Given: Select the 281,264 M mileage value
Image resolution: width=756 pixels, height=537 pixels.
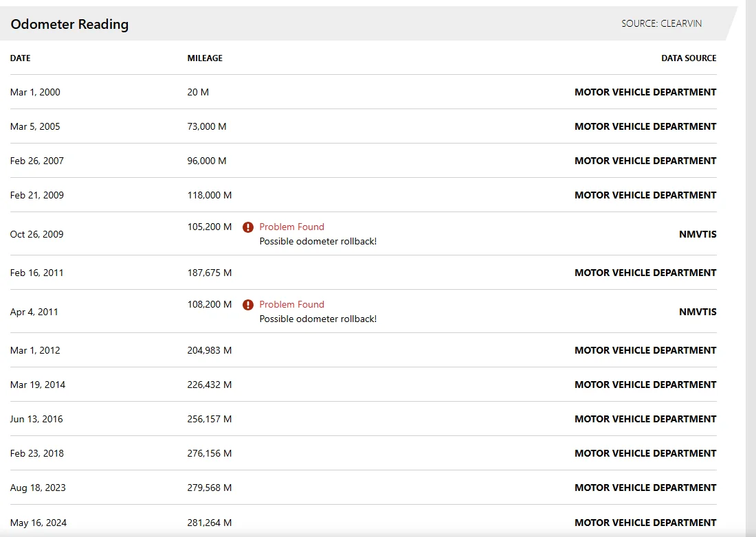Looking at the screenshot, I should (210, 523).
